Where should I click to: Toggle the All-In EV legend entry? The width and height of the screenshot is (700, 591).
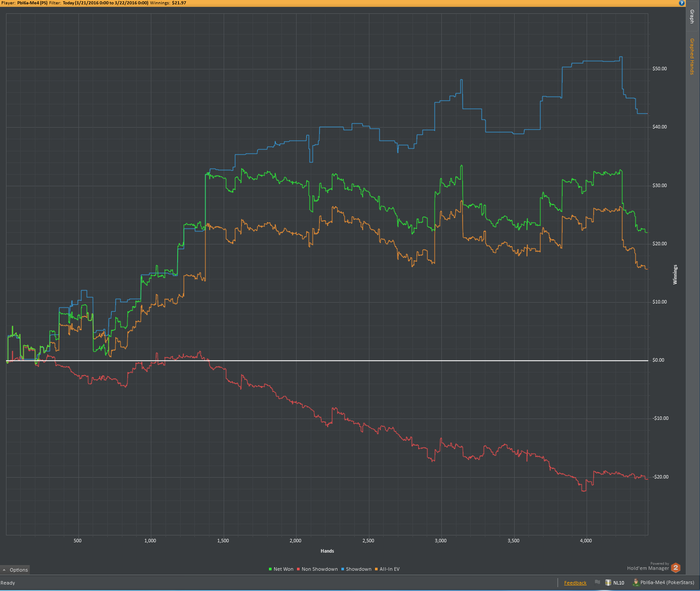[x=387, y=569]
